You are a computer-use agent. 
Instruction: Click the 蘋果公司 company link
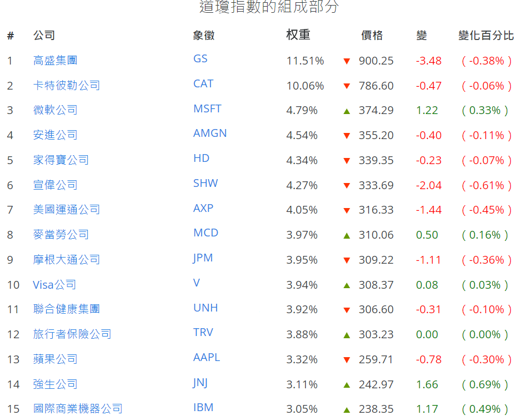point(55,359)
